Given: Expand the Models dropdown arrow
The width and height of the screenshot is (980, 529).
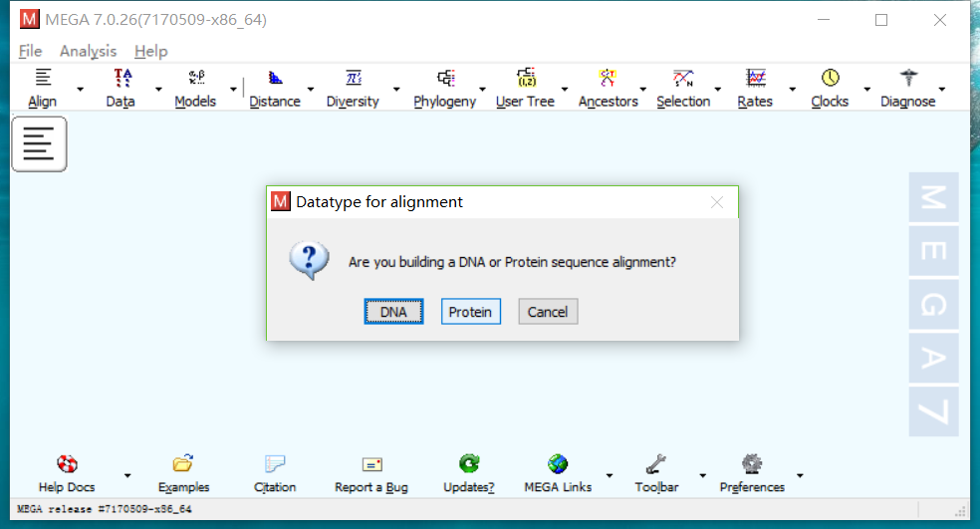Looking at the screenshot, I should tap(234, 90).
